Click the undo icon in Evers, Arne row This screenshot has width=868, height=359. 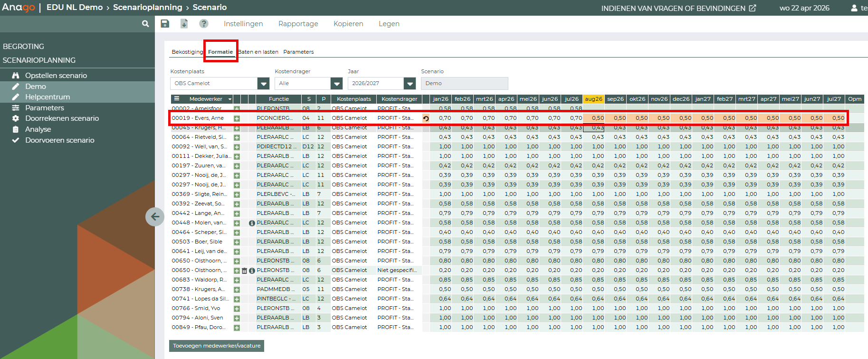click(426, 118)
